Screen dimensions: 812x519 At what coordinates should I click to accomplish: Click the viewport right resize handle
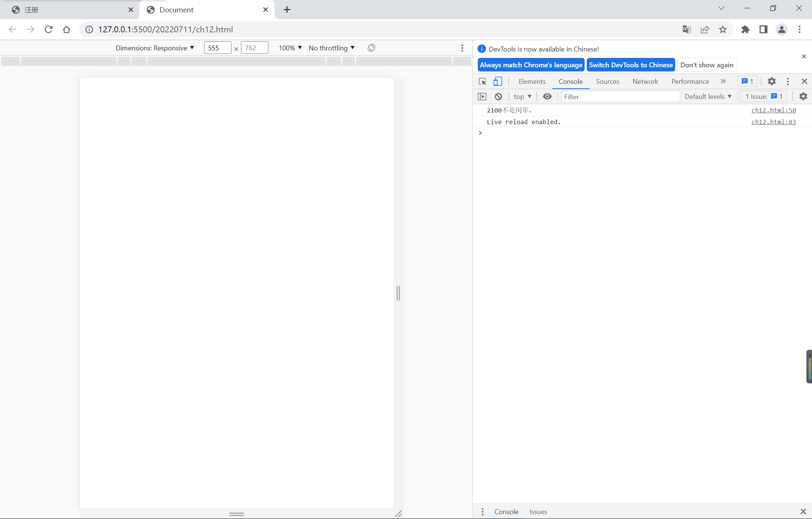click(x=398, y=293)
